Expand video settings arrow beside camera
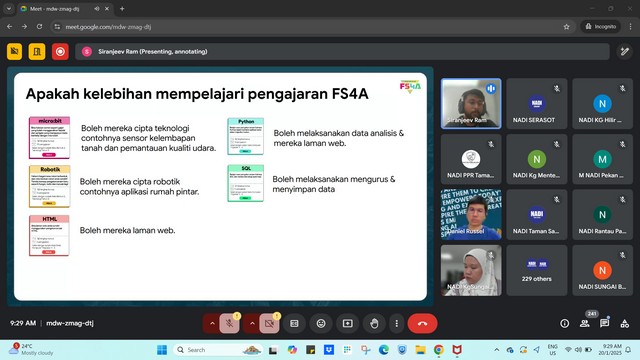This screenshot has height=360, width=640. click(252, 323)
